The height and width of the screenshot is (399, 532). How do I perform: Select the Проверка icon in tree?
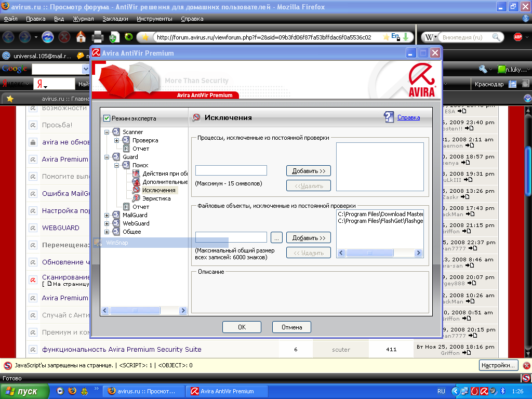(x=126, y=140)
